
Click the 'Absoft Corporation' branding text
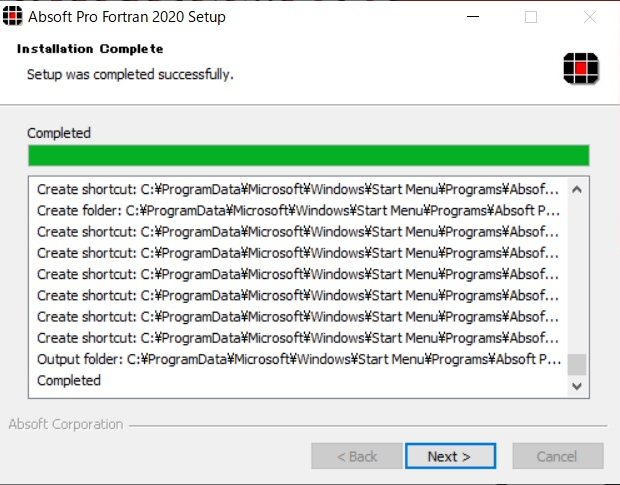[66, 424]
